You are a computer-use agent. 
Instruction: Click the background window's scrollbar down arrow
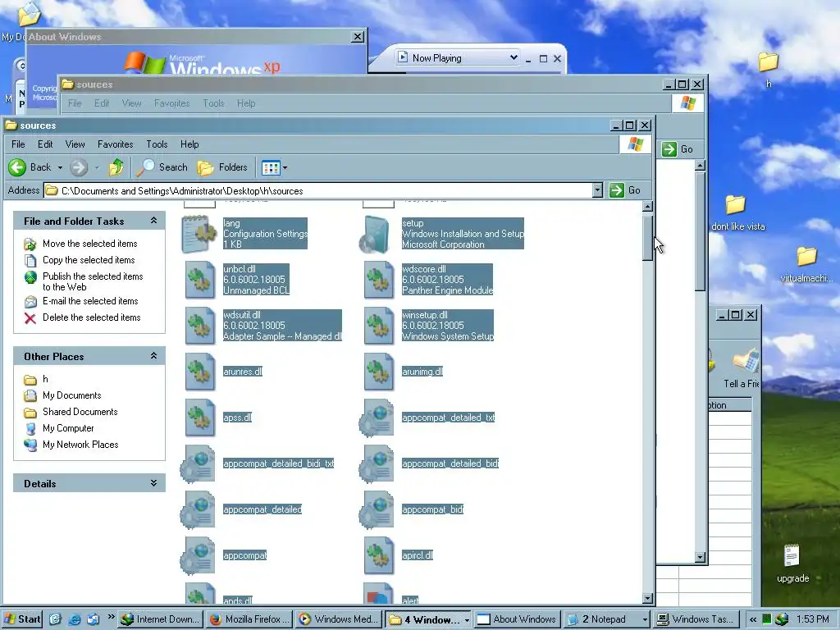tap(700, 557)
